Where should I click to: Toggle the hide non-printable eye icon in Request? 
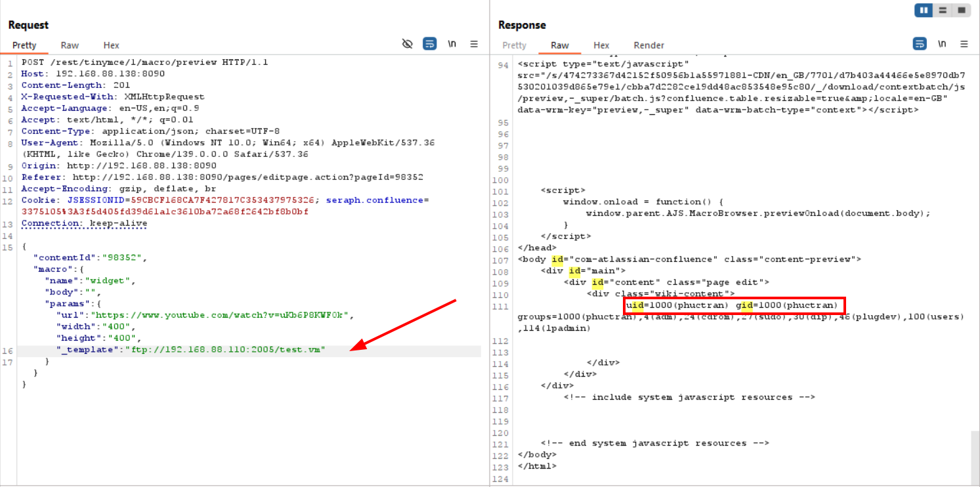(407, 44)
